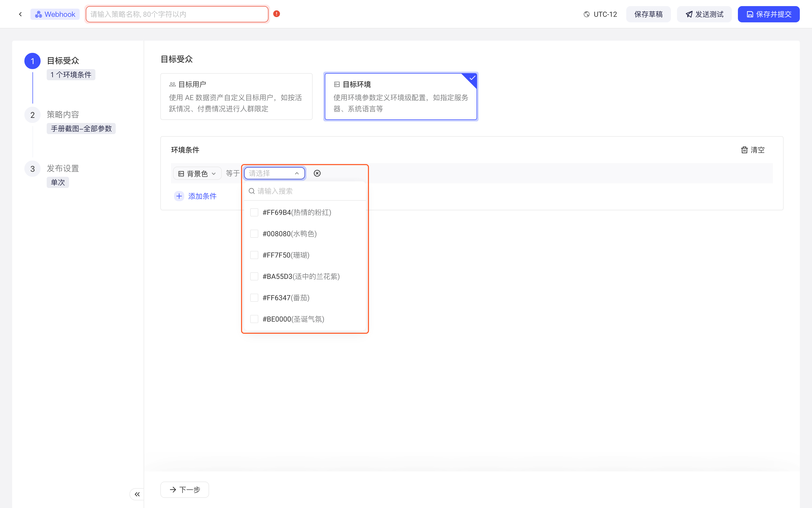812x508 pixels.
Task: Save the strategy as draft
Action: pyautogui.click(x=648, y=14)
